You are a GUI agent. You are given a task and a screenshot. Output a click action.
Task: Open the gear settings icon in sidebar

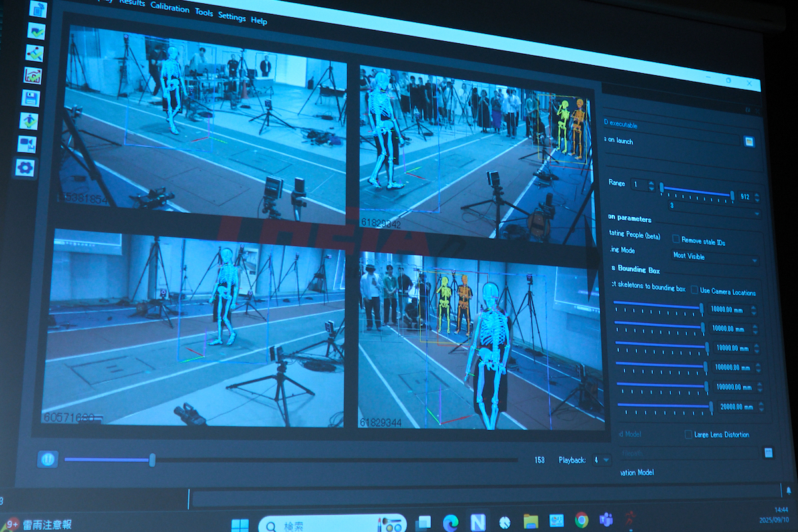pyautogui.click(x=25, y=168)
